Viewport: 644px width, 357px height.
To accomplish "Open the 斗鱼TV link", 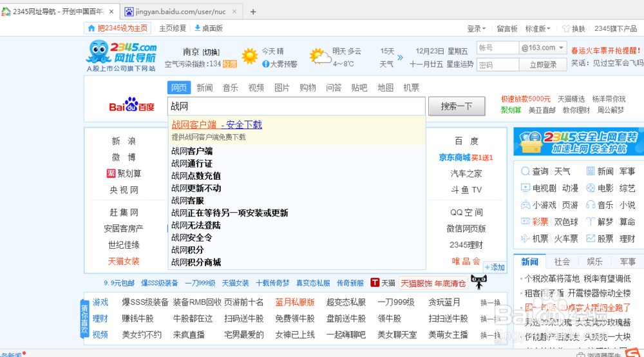I will (466, 190).
